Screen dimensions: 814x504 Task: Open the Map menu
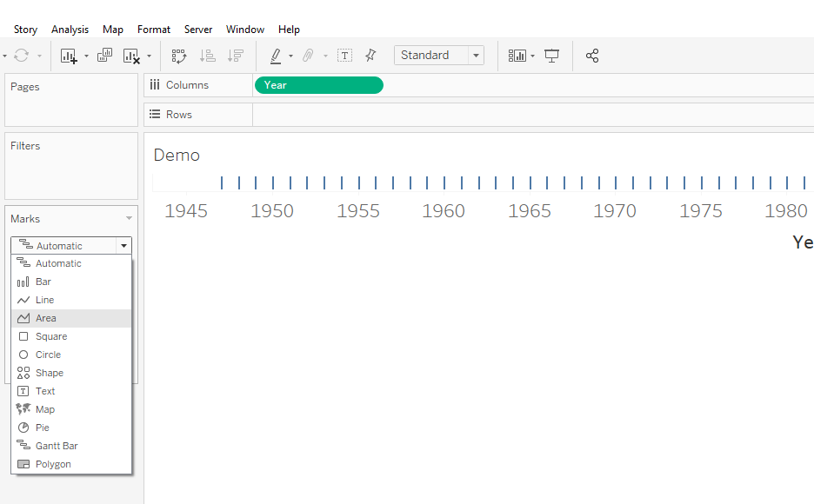click(113, 30)
